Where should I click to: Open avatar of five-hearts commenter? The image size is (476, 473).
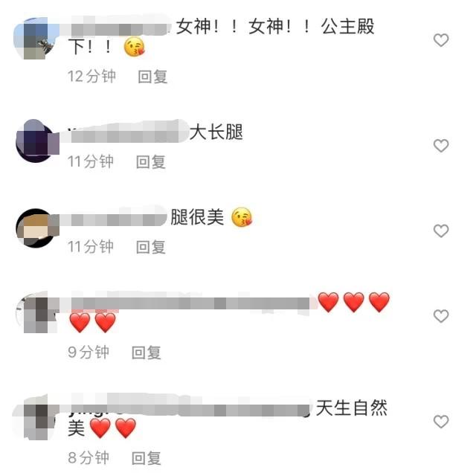[x=37, y=312]
